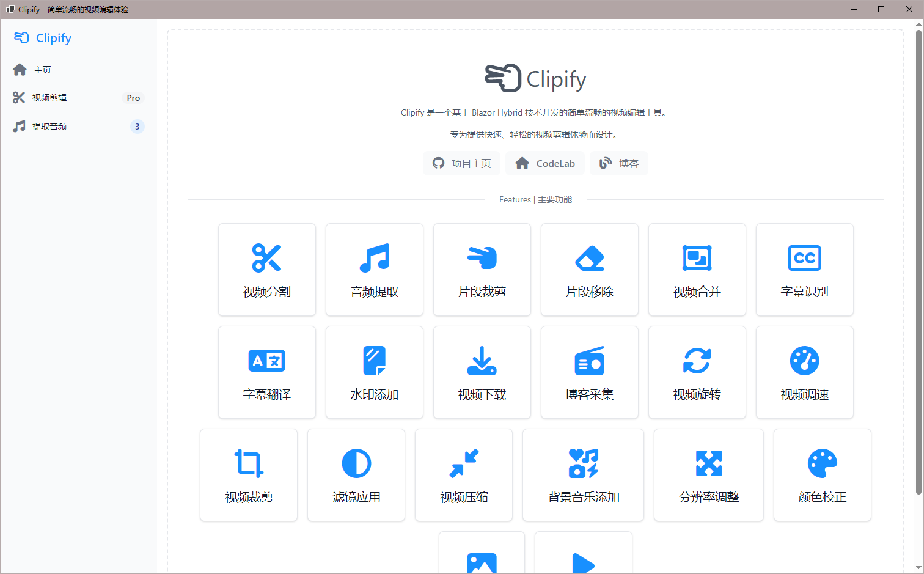Open the 视频分割 scissors feature card

pos(267,270)
